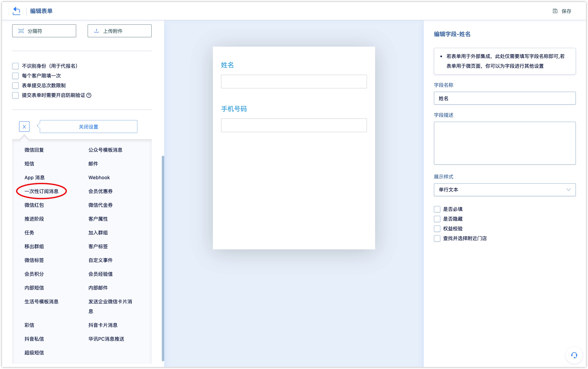The height and width of the screenshot is (369, 588).
Task: Click the 字段描述 text area
Action: pyautogui.click(x=504, y=143)
